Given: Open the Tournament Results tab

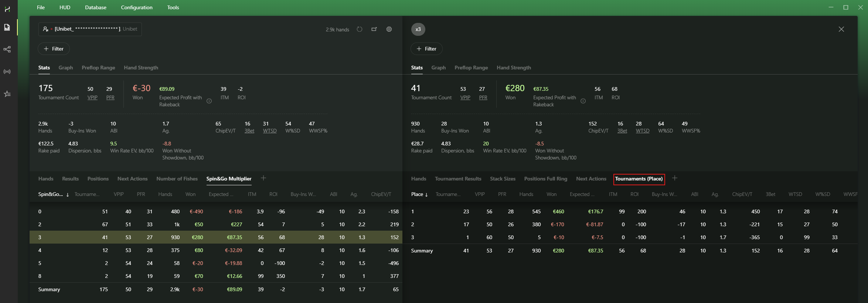Looking at the screenshot, I should [458, 179].
